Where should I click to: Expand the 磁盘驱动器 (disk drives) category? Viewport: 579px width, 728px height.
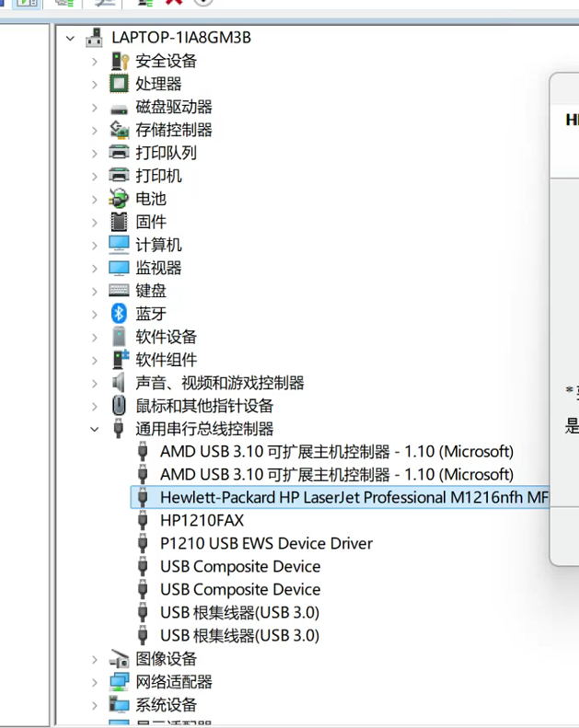pyautogui.click(x=94, y=108)
